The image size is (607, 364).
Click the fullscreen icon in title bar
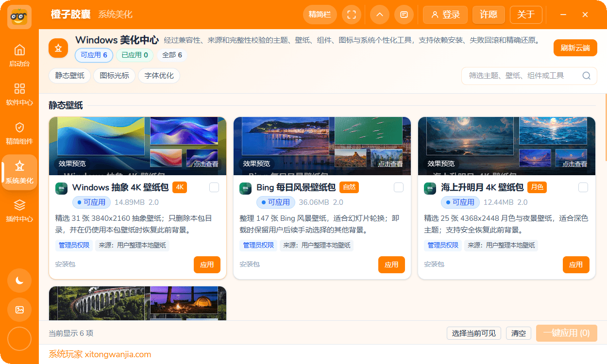352,15
